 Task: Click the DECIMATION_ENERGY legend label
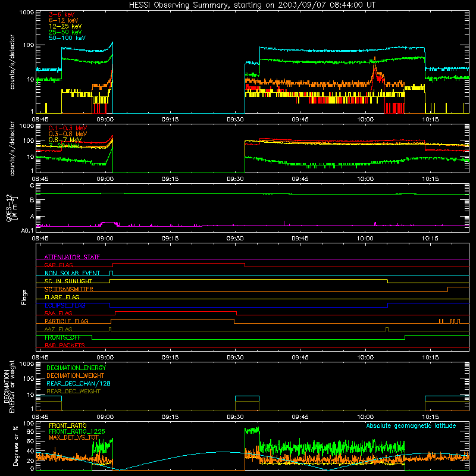(76, 368)
